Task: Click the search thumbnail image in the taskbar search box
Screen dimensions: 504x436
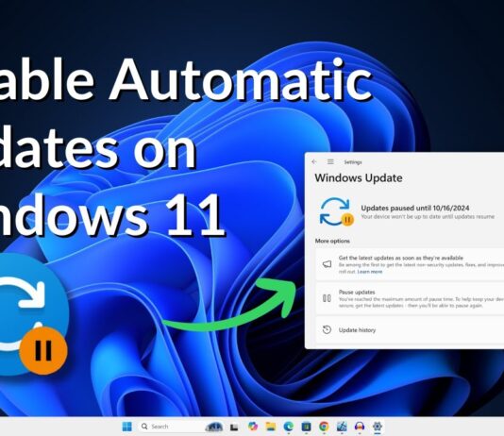Action: pos(214,427)
